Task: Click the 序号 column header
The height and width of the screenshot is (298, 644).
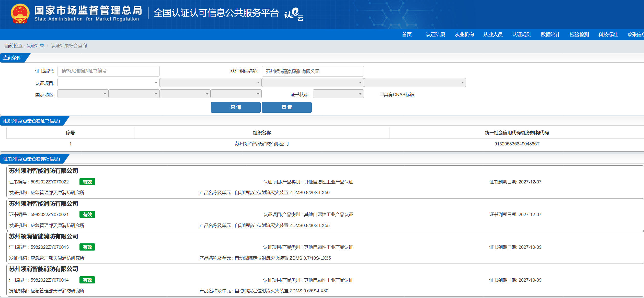Action: [x=70, y=133]
